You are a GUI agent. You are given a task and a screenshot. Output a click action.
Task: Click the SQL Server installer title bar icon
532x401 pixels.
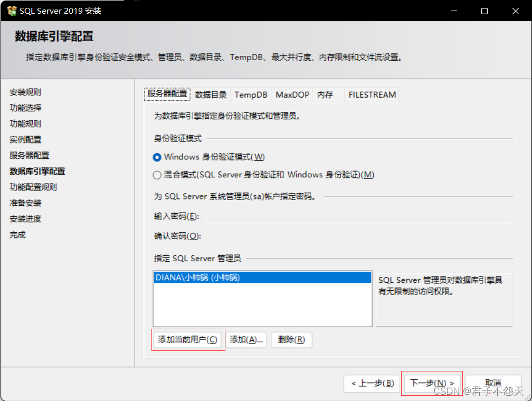pyautogui.click(x=12, y=11)
